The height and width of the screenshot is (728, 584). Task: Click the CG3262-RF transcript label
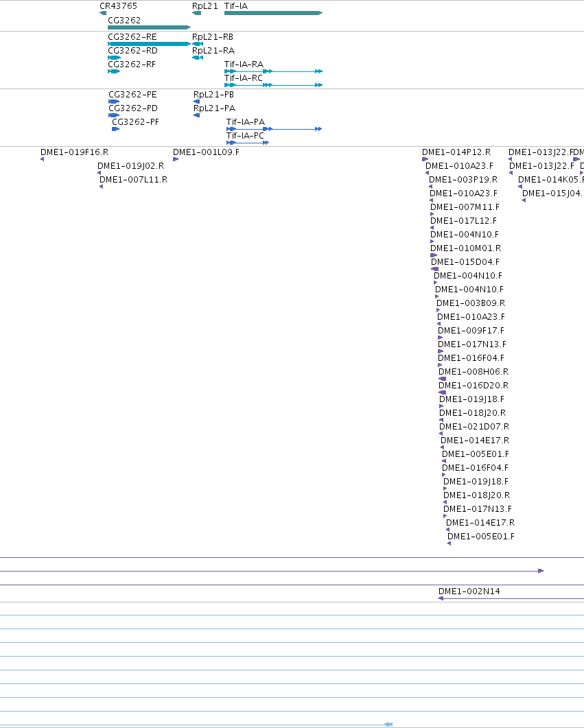pyautogui.click(x=132, y=64)
